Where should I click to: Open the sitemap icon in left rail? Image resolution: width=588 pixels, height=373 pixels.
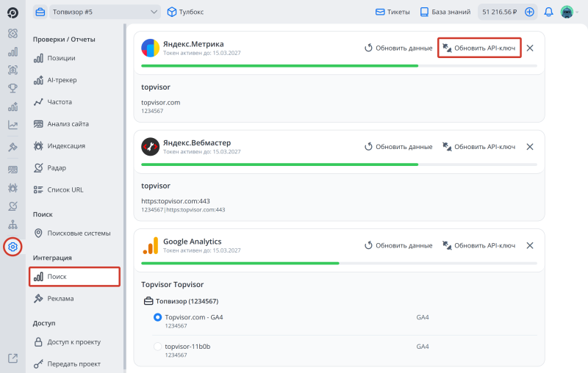(12, 225)
